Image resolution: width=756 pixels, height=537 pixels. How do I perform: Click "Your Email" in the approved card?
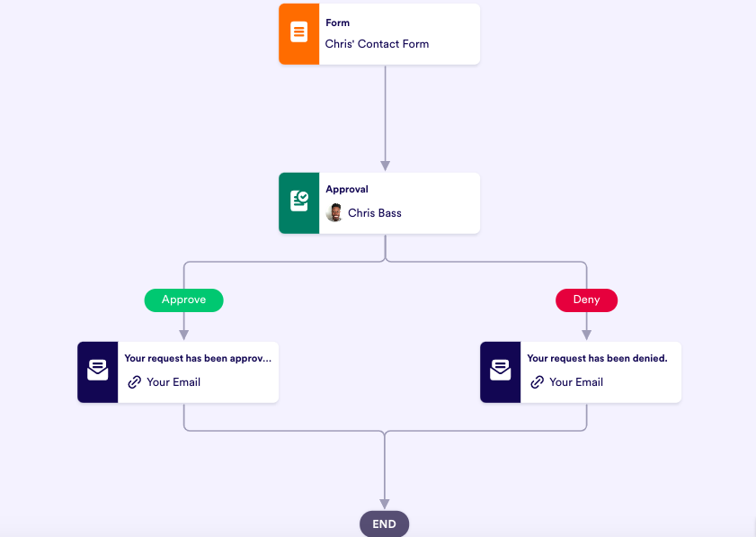coord(173,382)
